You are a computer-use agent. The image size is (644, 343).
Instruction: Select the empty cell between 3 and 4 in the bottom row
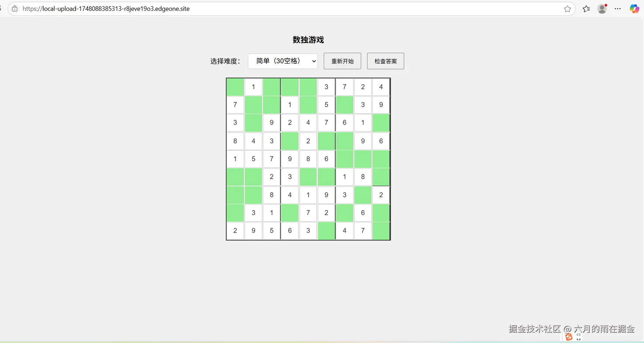326,231
